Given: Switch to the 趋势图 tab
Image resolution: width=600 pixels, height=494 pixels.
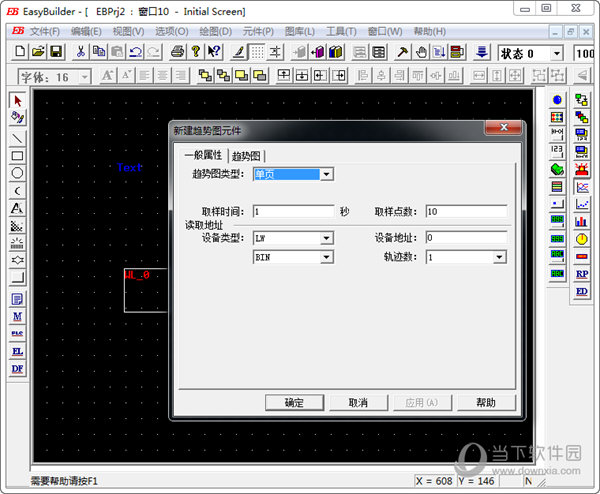Looking at the screenshot, I should 246,156.
